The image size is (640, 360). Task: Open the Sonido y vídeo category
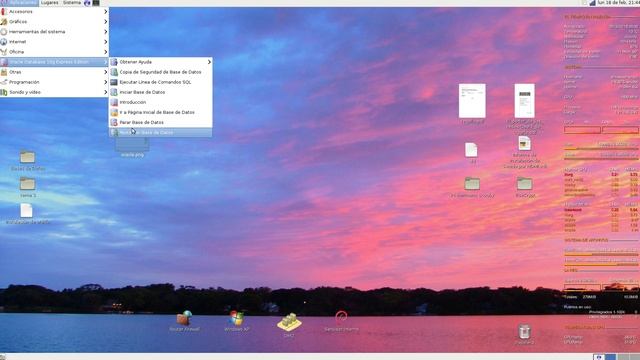tap(54, 92)
